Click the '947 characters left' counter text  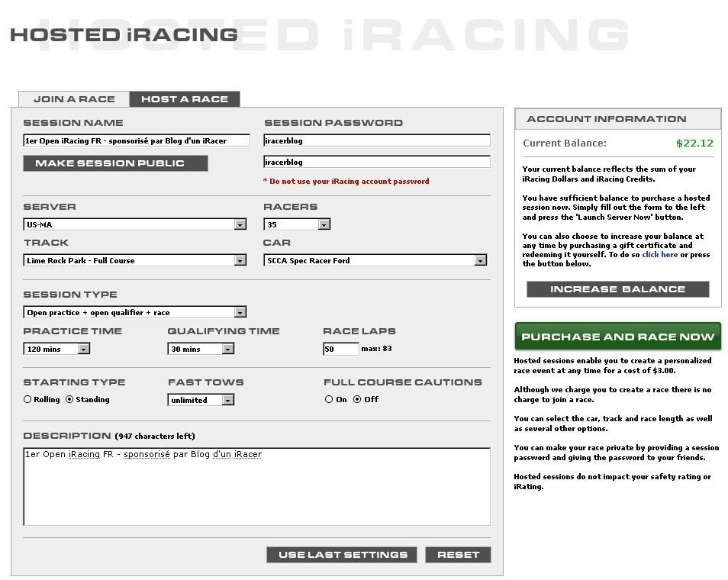click(155, 437)
